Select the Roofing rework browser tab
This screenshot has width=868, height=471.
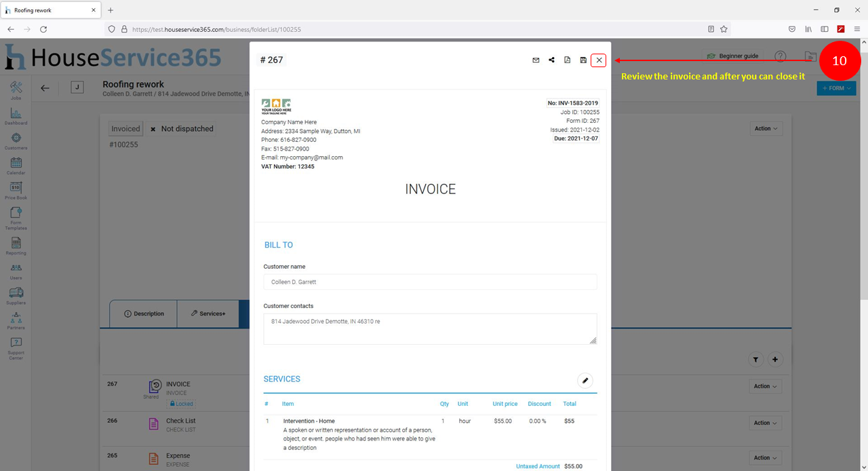[52, 10]
